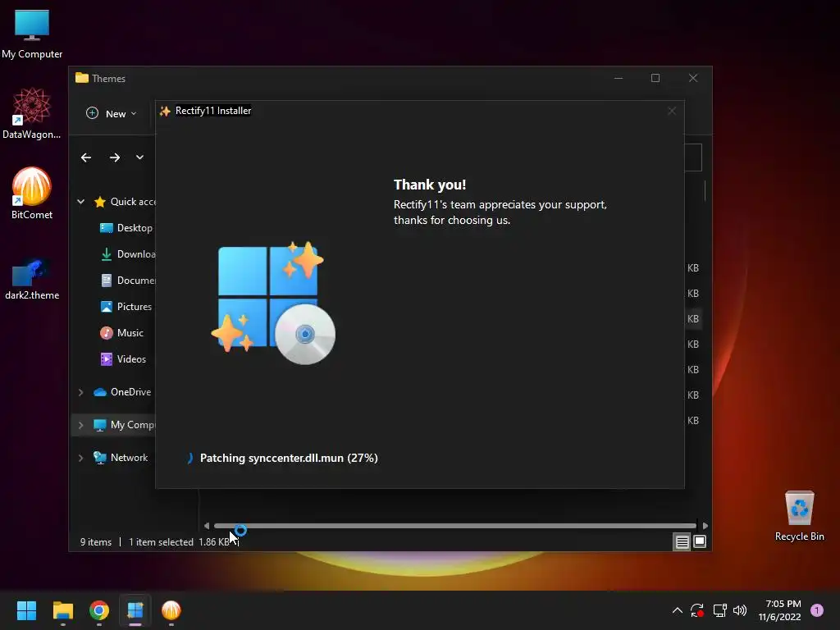Viewport: 840px width, 630px height.
Task: Click the Patching synccenter.dll.mun progress text
Action: point(289,458)
